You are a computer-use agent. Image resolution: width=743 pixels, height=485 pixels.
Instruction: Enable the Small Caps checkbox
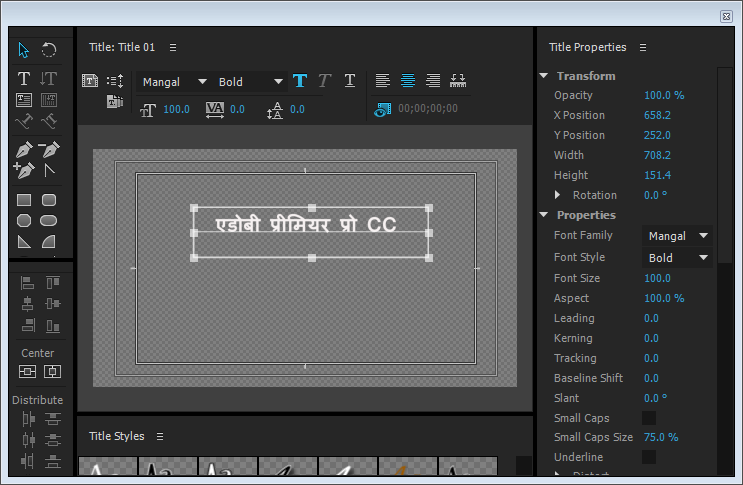tap(649, 418)
